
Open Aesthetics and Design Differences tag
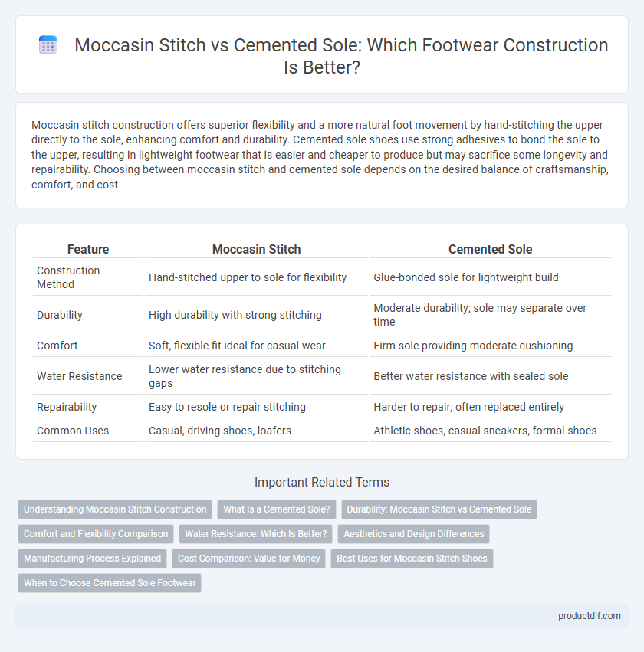point(413,534)
